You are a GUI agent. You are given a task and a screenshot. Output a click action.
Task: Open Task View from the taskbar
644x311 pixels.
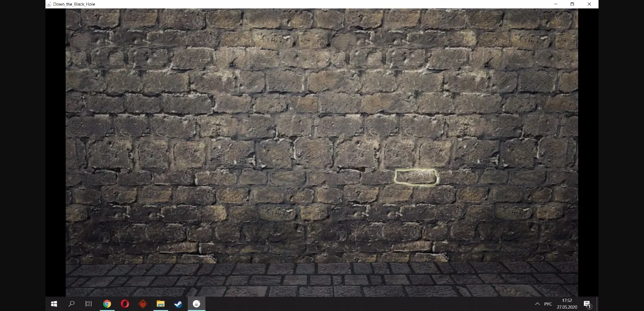(x=89, y=304)
